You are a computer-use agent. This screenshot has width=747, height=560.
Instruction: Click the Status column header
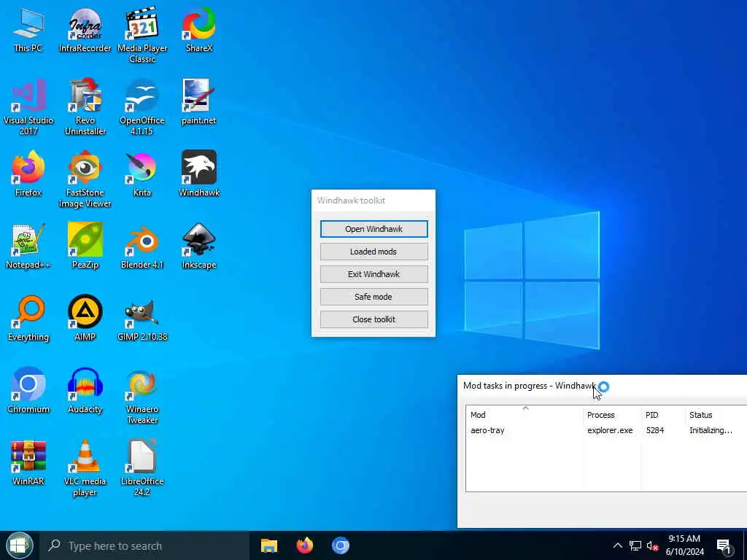coord(716,415)
